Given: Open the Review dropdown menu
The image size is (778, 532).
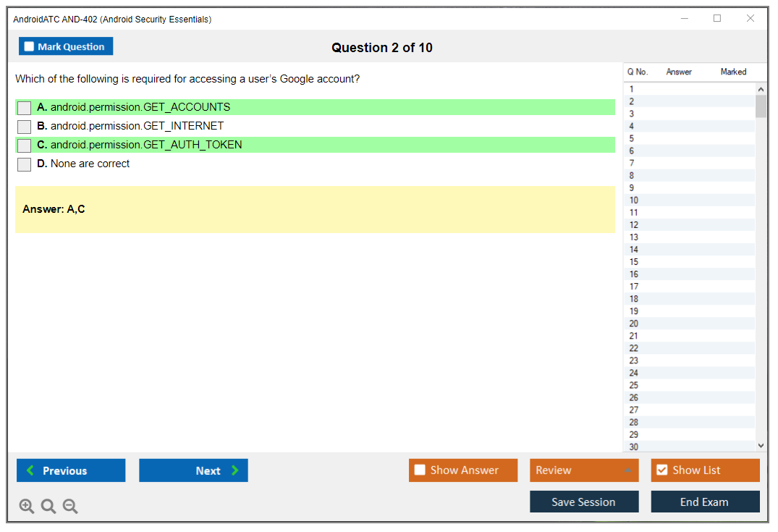Looking at the screenshot, I should [583, 470].
